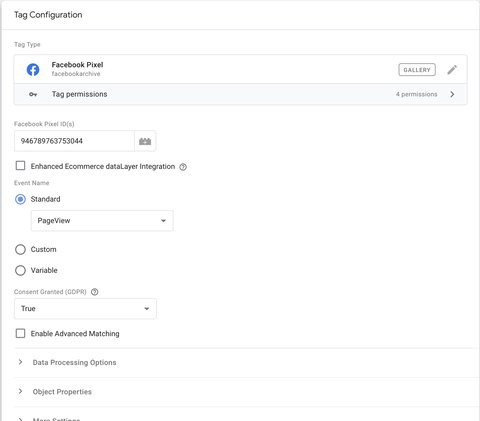The height and width of the screenshot is (421, 480).
Task: Open the PageView event dropdown
Action: (x=102, y=221)
